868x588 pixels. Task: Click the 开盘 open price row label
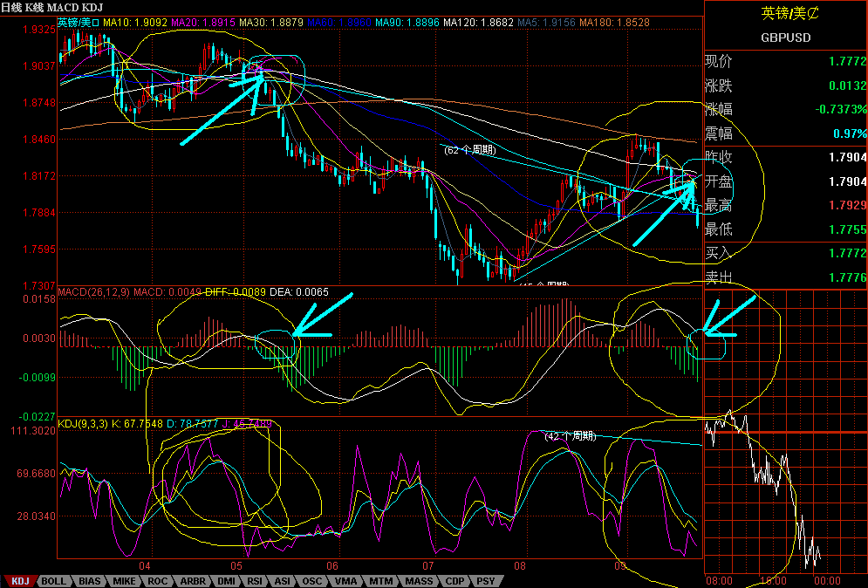(x=719, y=181)
